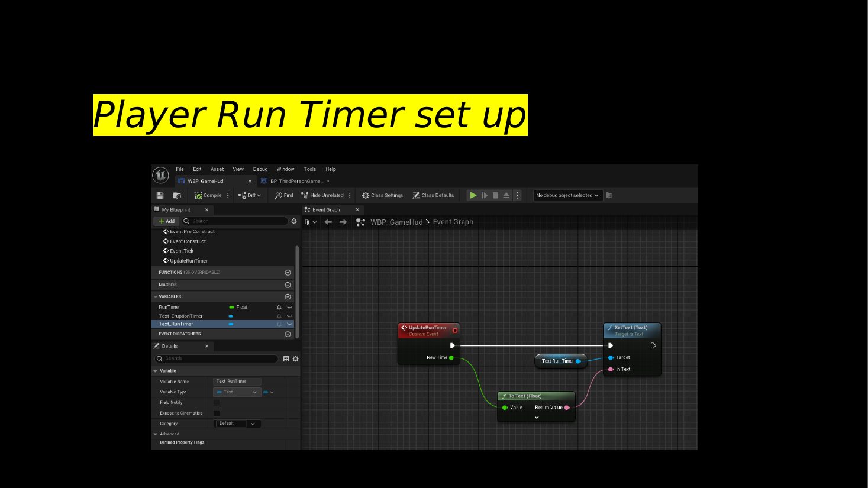
Task: Open the Variable Type Text dropdown
Action: click(x=237, y=392)
